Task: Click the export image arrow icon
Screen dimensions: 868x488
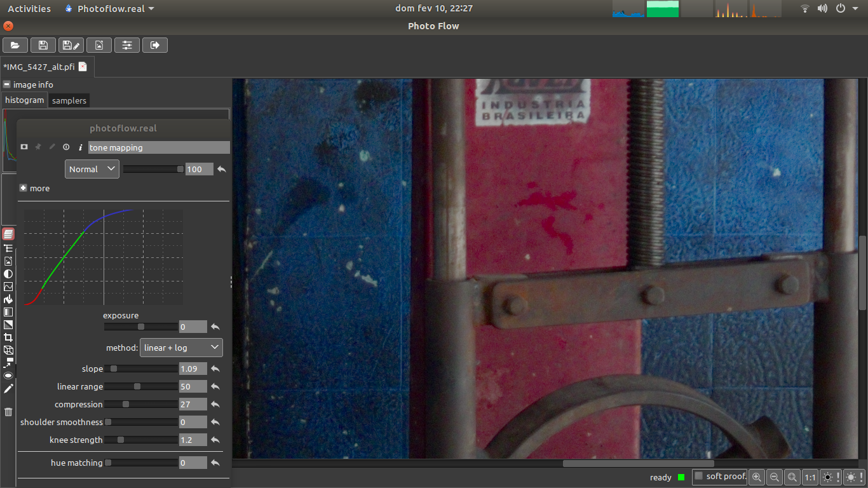Action: coord(154,45)
